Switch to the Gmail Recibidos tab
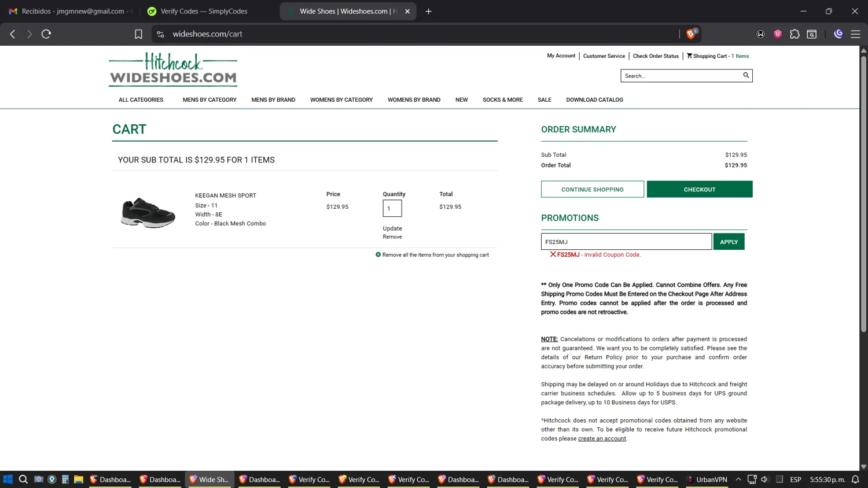Screen dimensions: 868x488 pyautogui.click(x=70, y=11)
